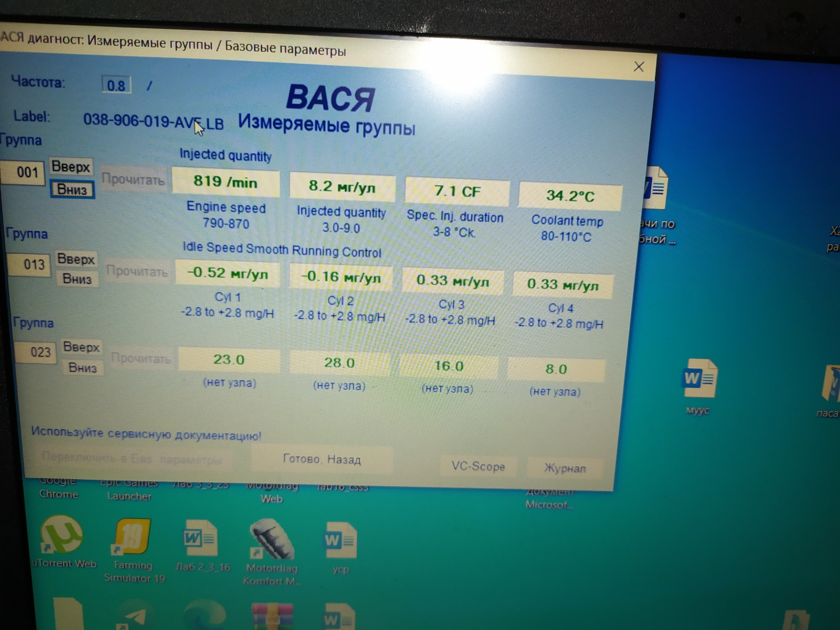
Task: Click Прочитать button for group 013
Action: click(137, 271)
